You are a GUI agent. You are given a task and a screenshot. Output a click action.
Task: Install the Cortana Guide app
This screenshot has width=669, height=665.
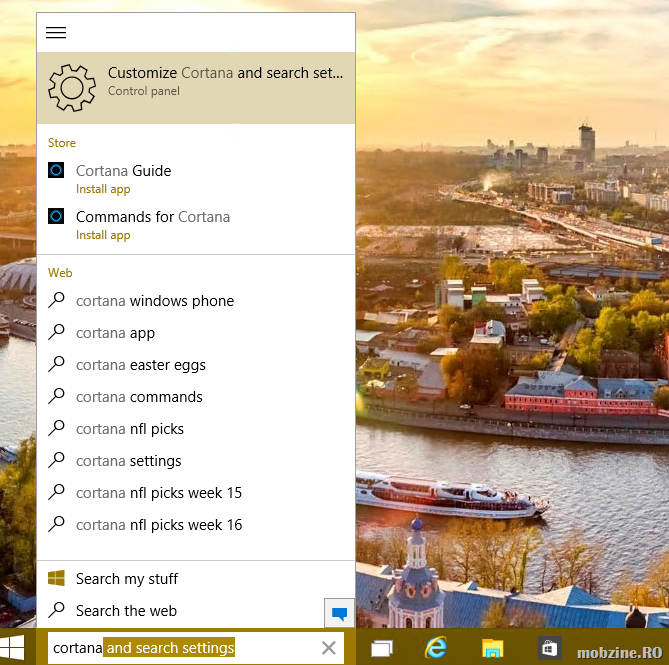click(x=103, y=189)
